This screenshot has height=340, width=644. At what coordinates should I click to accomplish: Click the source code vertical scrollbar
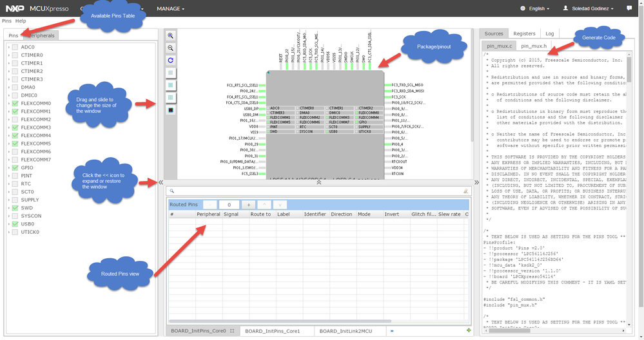tap(629, 70)
